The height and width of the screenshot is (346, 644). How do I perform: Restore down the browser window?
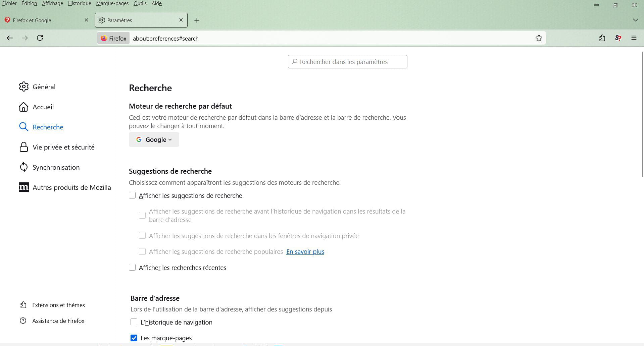[x=615, y=5]
